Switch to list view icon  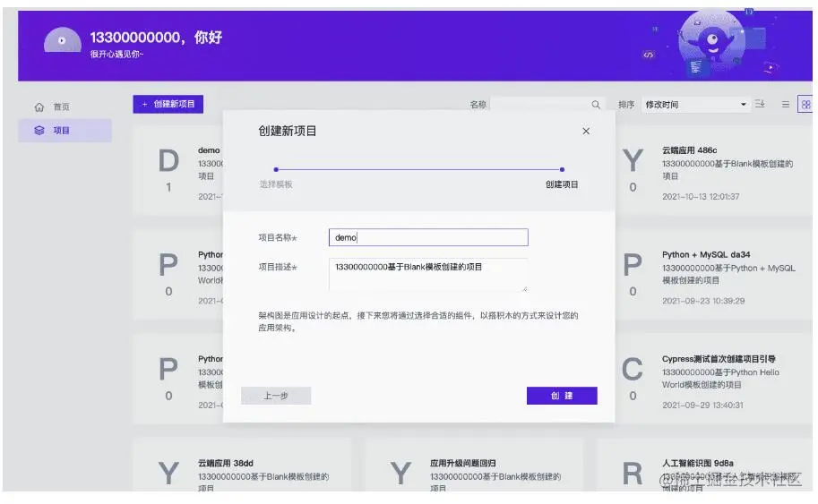(x=785, y=104)
